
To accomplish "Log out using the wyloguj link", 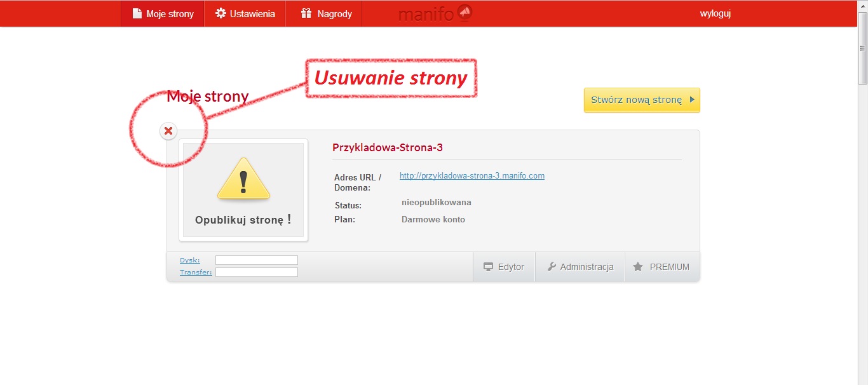I will [x=715, y=13].
